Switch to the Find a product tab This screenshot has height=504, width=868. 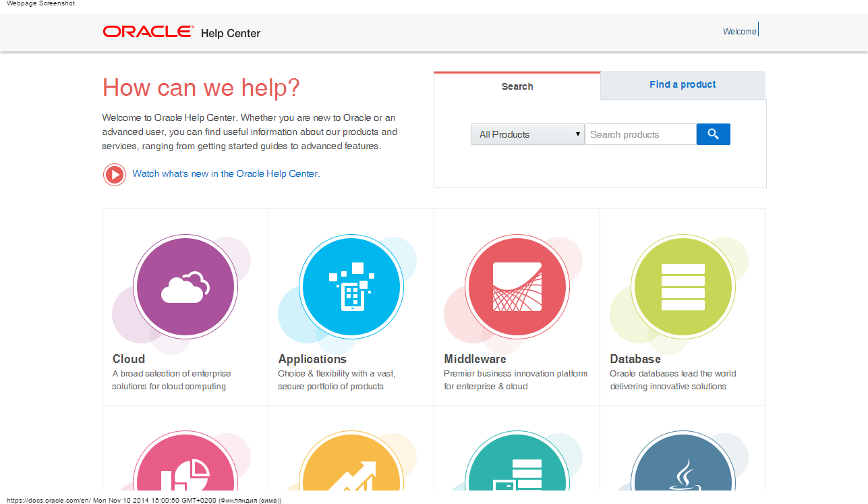tap(683, 85)
